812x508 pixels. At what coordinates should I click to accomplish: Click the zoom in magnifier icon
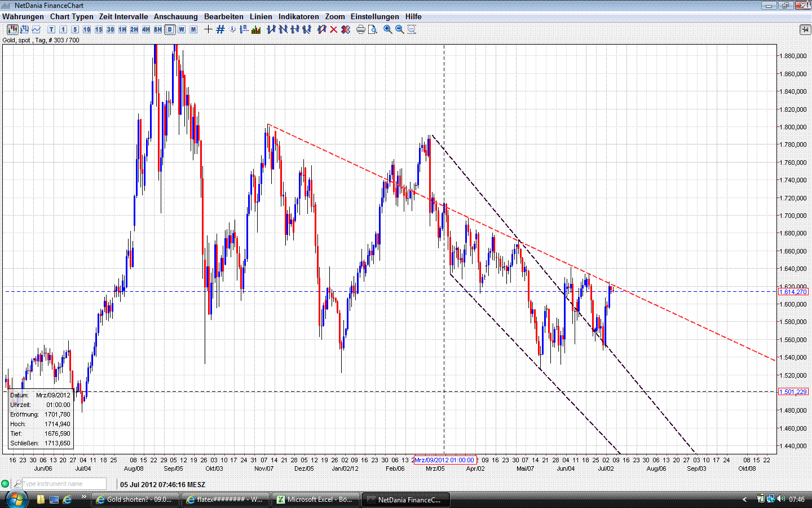[x=386, y=29]
